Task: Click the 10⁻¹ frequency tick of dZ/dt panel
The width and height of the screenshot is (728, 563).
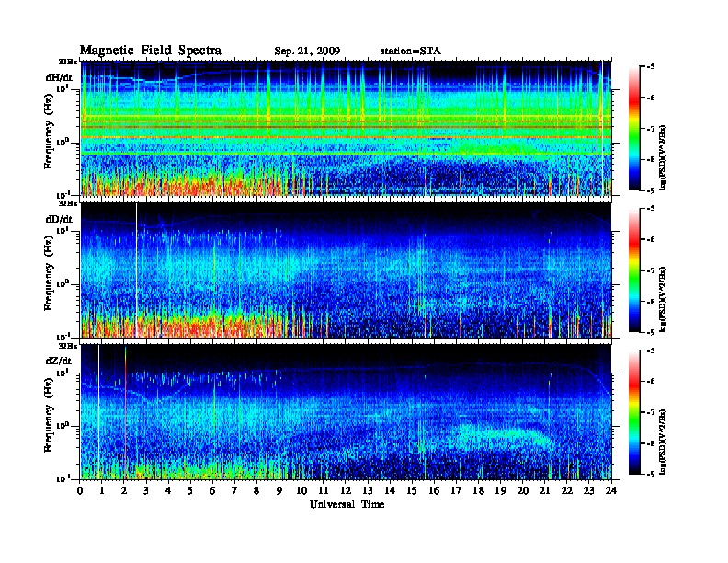Action: click(63, 478)
